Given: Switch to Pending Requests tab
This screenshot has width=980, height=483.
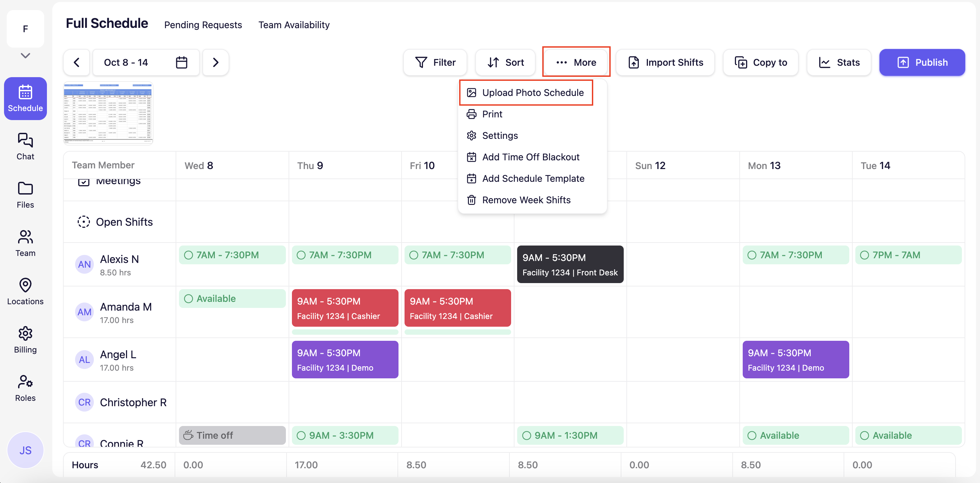Looking at the screenshot, I should tap(203, 25).
